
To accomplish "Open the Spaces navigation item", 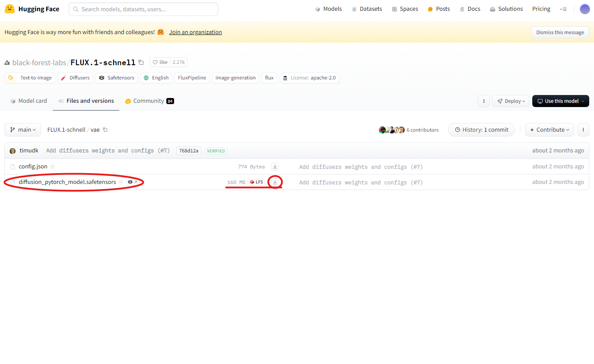I will pos(405,9).
